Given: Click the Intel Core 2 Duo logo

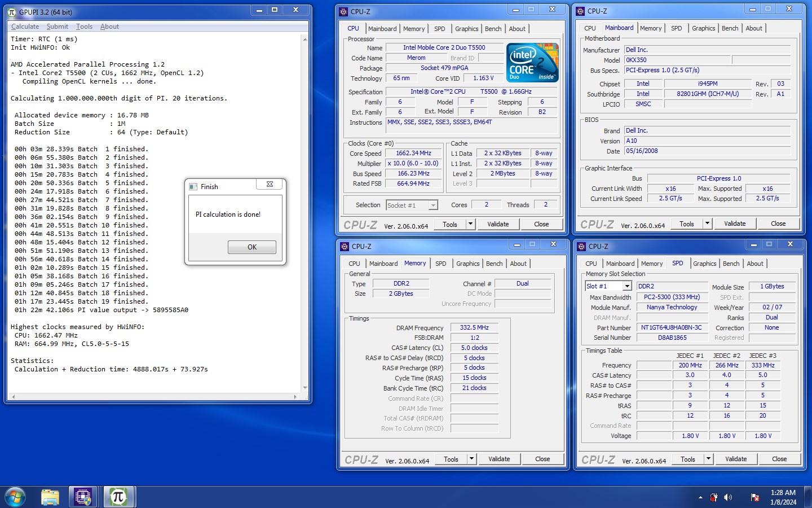Looking at the screenshot, I should (532, 62).
